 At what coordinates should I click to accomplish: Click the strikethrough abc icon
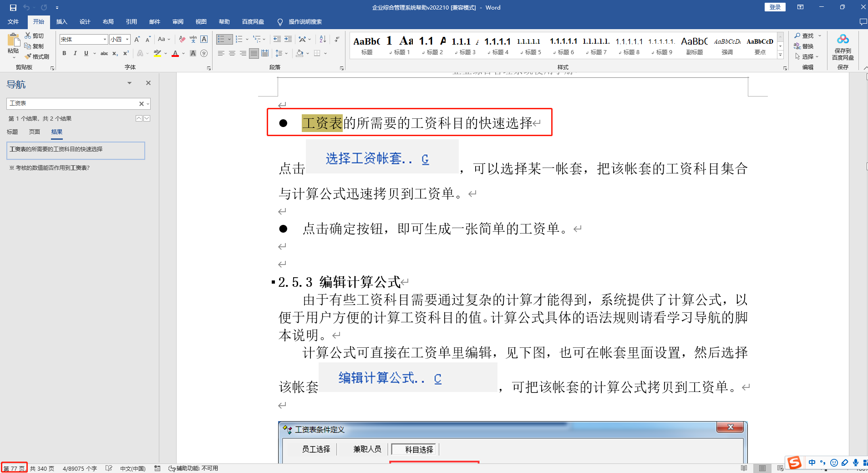(104, 53)
